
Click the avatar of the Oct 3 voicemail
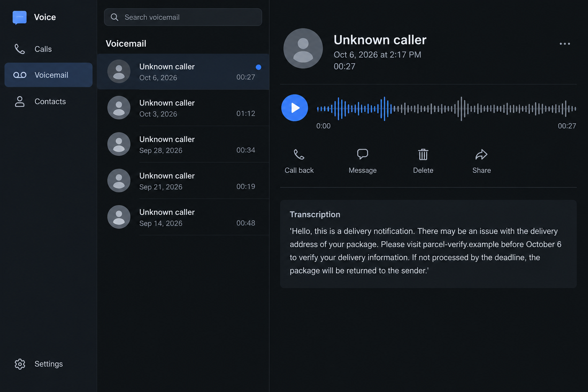click(119, 108)
